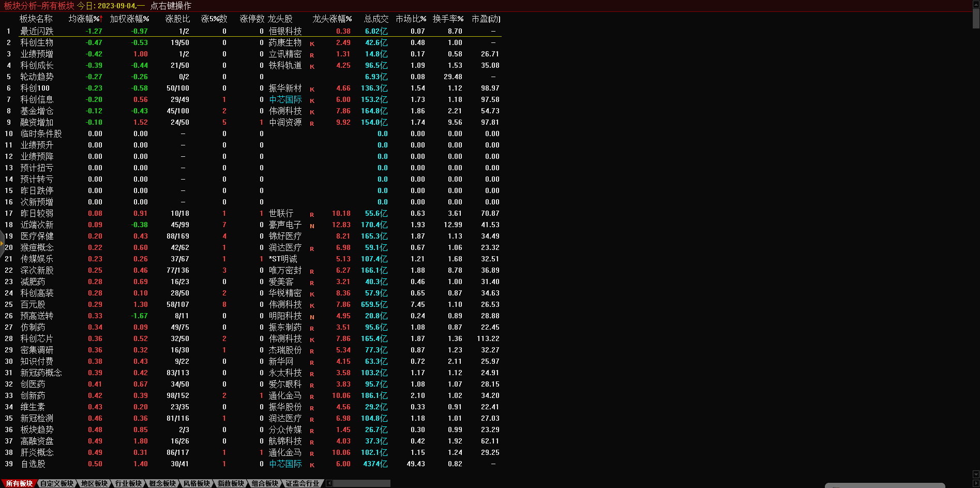Image resolution: width=980 pixels, height=488 pixels.
Task: Click the left arrow beside the bottom tabs
Action: pos(329,483)
